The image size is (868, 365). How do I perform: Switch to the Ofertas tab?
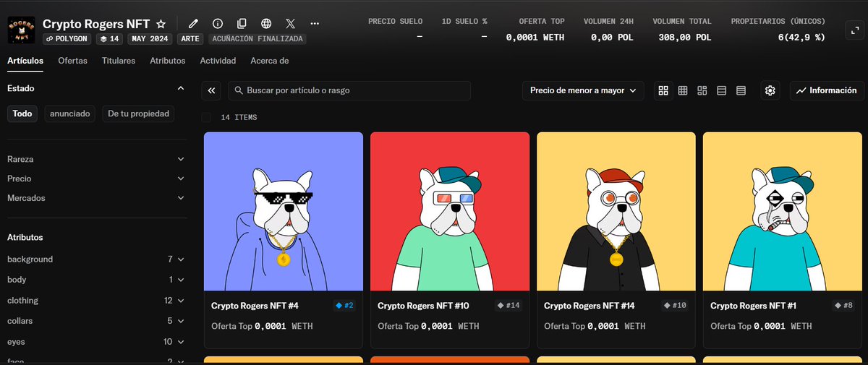[72, 61]
